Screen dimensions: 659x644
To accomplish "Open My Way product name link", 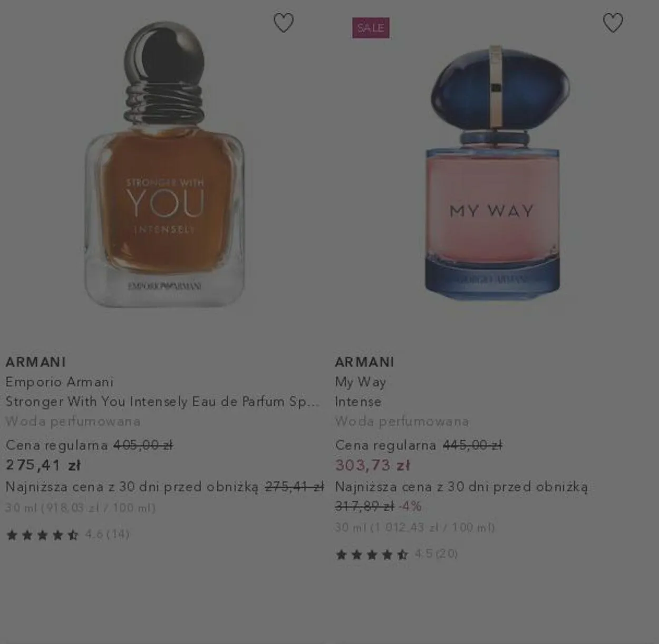I will (361, 382).
